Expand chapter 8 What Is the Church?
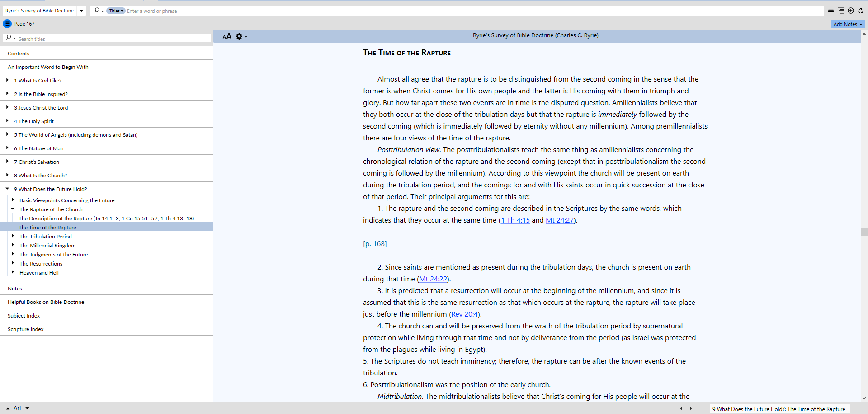Viewport: 868px width, 414px height. click(7, 175)
